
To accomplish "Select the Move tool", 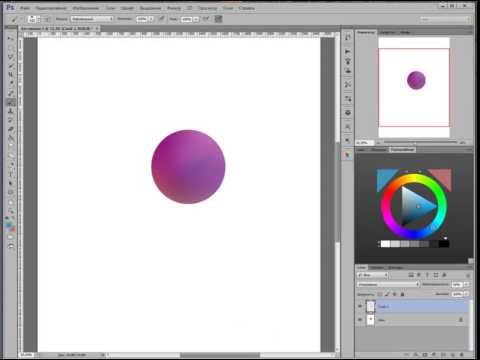I will coord(11,39).
